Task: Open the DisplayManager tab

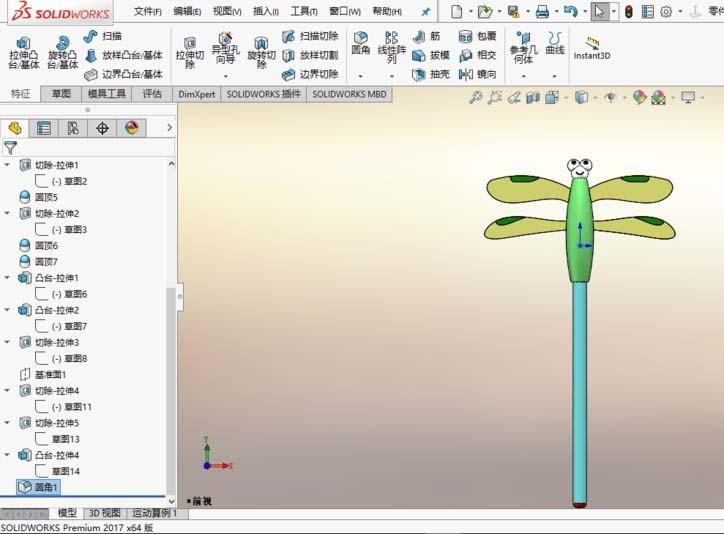Action: pyautogui.click(x=131, y=128)
